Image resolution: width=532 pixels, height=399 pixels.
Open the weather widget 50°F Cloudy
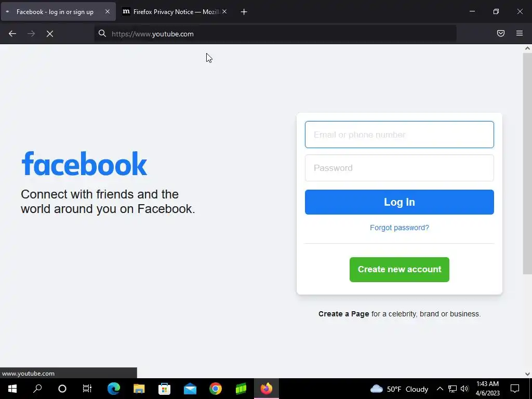tap(399, 389)
